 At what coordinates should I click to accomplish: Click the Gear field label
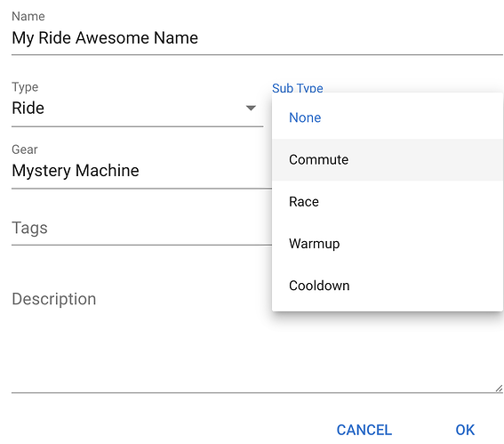tap(25, 149)
